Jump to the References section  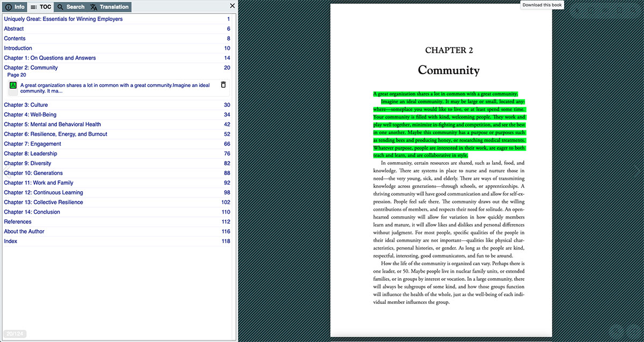[117, 222]
